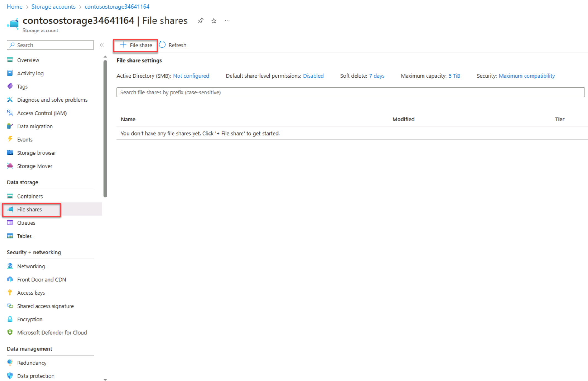Select the Containers data storage icon

point(10,196)
